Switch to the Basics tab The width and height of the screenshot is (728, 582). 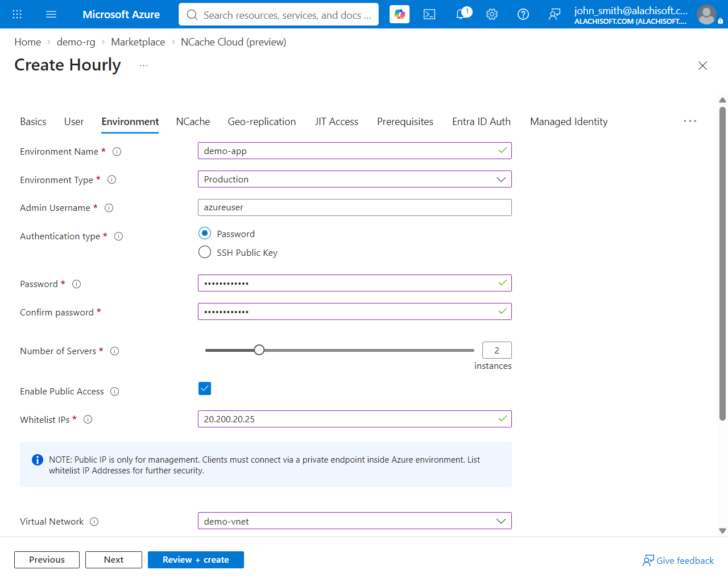[33, 122]
